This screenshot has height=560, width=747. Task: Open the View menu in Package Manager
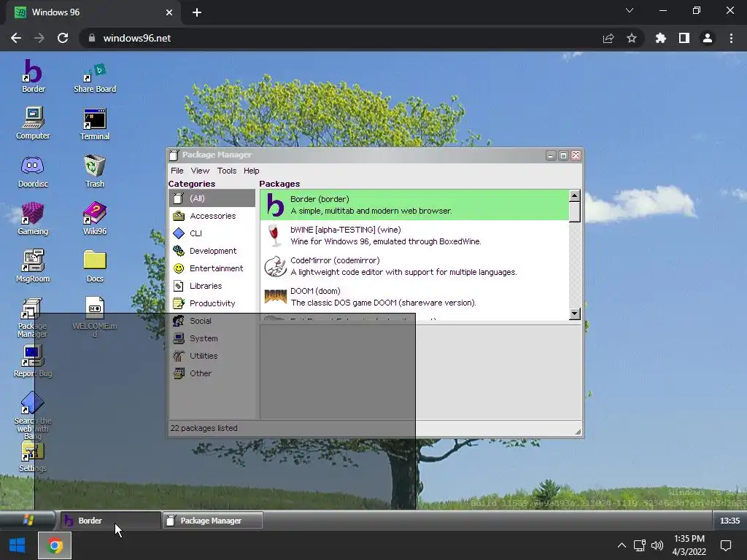pos(200,171)
